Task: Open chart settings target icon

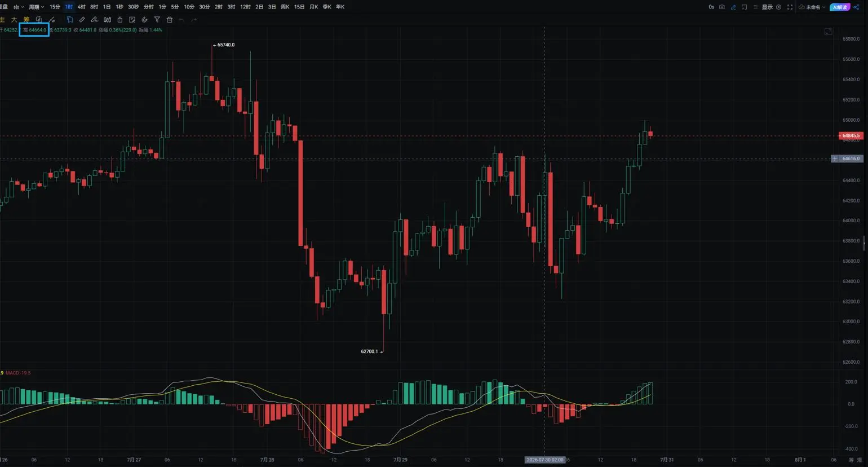Action: pos(779,7)
